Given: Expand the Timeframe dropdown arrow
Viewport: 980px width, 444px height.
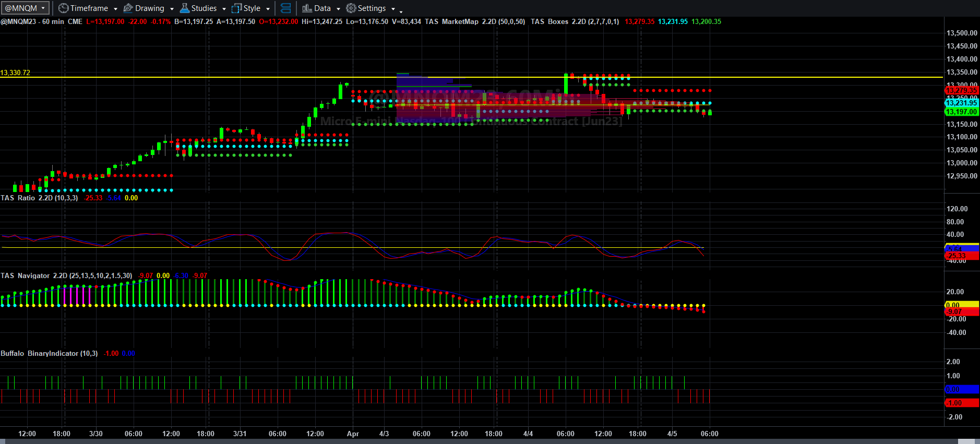Looking at the screenshot, I should (x=115, y=9).
